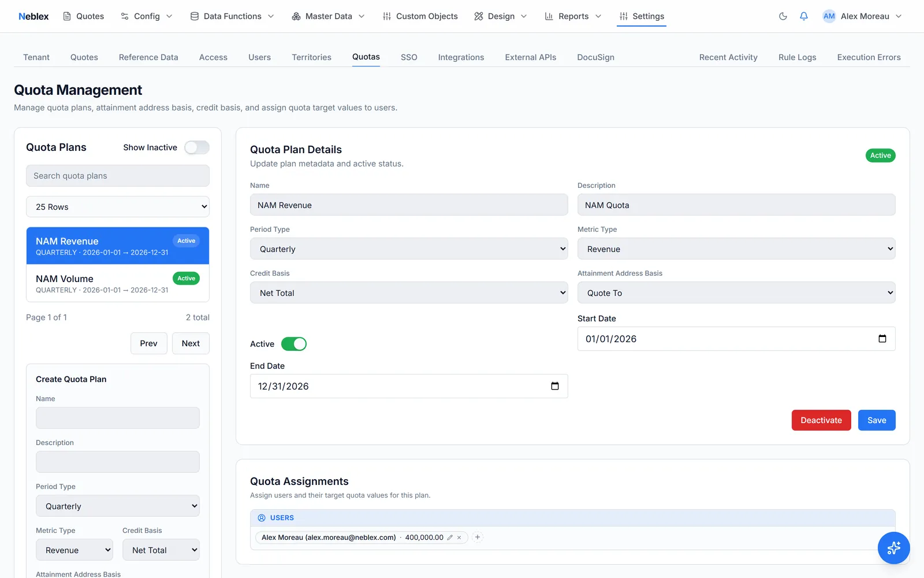Click the Start Date field 01/01/2026

point(736,339)
